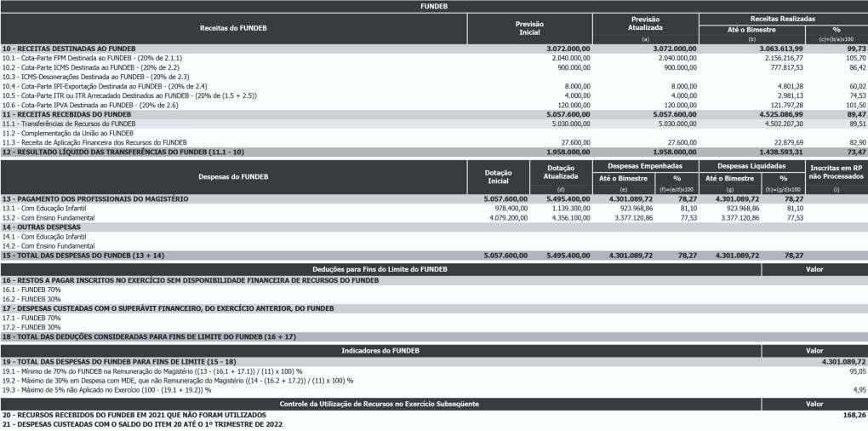Click realized value 3.063.613,99
The image size is (868, 431).
[x=780, y=49]
